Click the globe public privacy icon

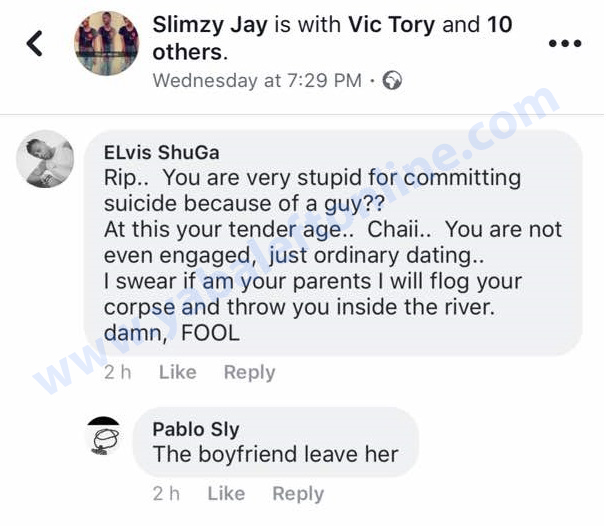[x=392, y=81]
